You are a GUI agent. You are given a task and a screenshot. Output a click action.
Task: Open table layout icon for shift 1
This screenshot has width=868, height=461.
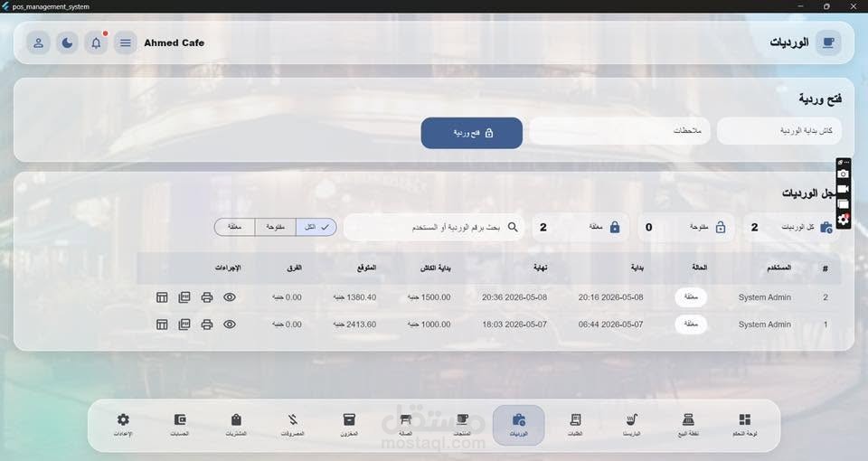(162, 325)
